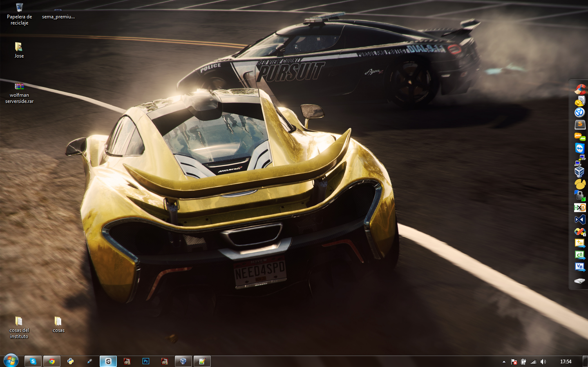Open the volume speaker tray control

(543, 362)
